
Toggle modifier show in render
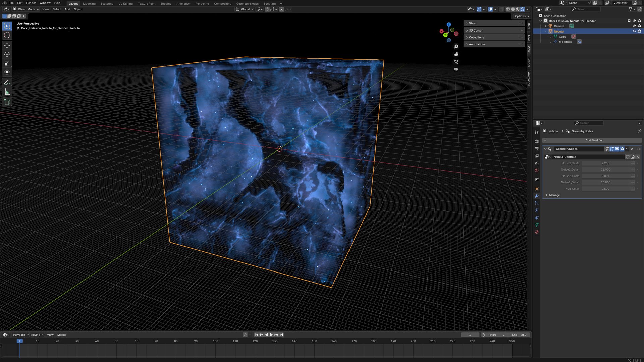(622, 149)
